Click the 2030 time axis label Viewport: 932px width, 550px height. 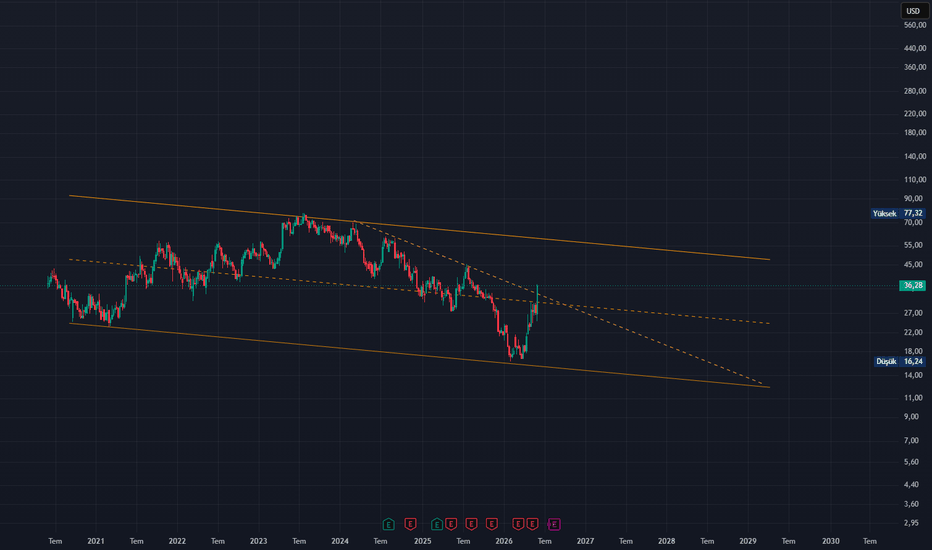point(831,541)
